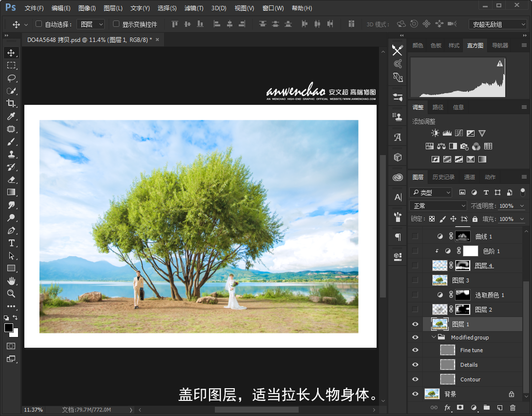Select the Brush tool
The image size is (532, 416).
pyautogui.click(x=11, y=141)
